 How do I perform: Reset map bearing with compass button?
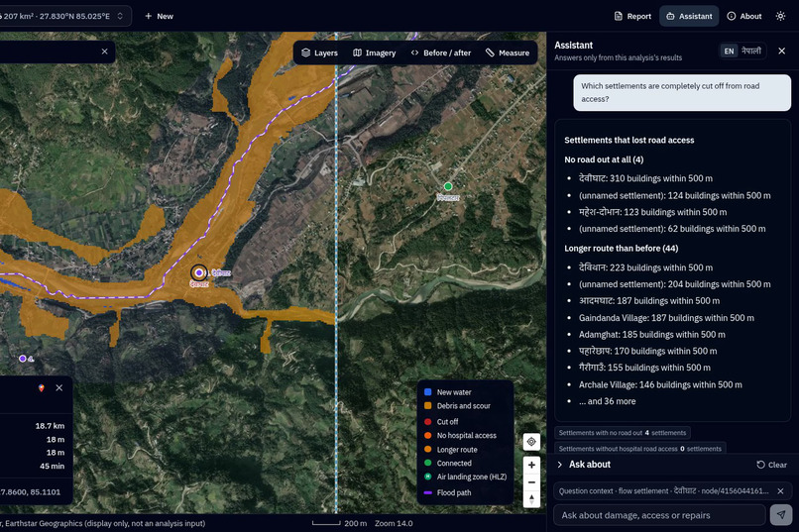click(531, 499)
